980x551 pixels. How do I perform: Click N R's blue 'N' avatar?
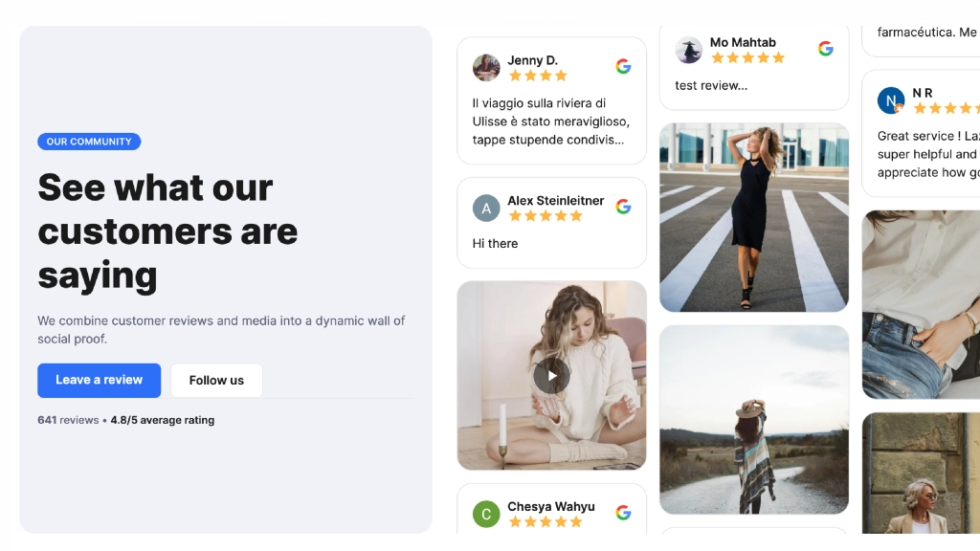tap(891, 99)
